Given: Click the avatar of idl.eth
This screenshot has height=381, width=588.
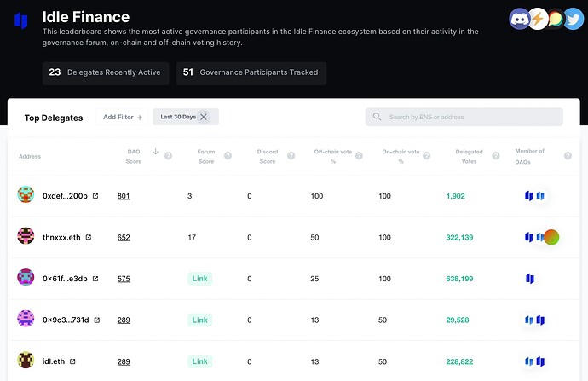Looking at the screenshot, I should [26, 360].
